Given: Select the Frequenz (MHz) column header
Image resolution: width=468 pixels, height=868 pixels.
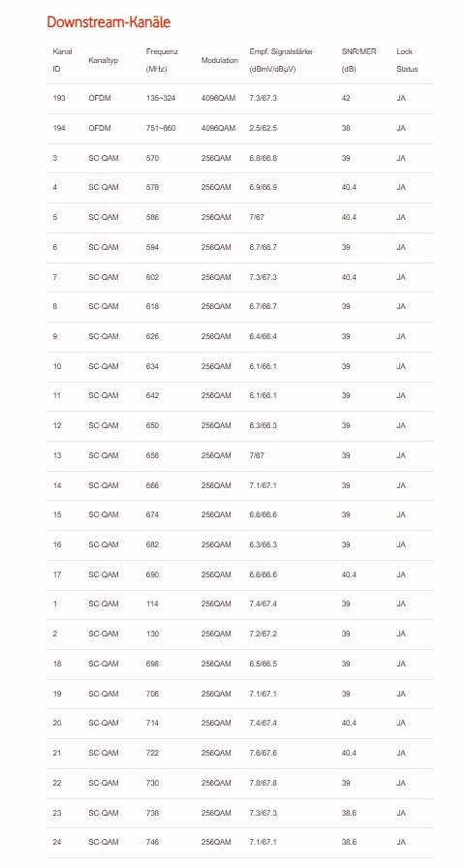Looking at the screenshot, I should (x=162, y=60).
